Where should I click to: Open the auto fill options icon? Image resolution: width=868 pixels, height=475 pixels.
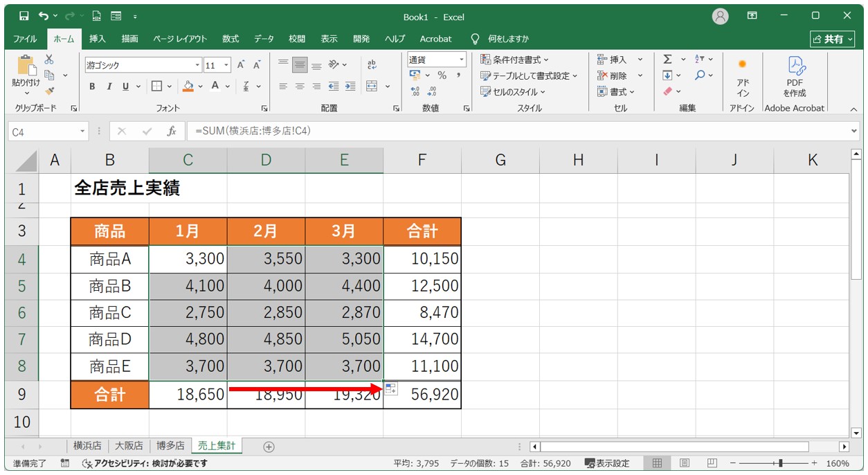coord(391,389)
